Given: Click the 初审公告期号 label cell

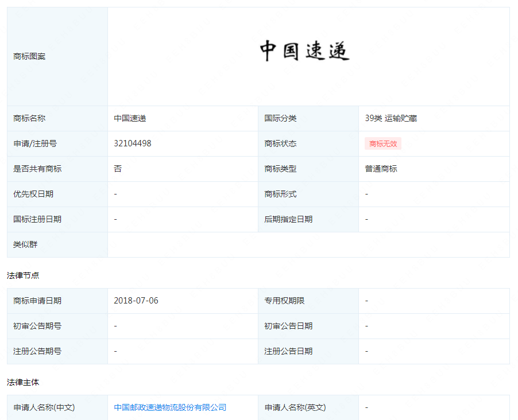Looking at the screenshot, I should click(37, 326).
